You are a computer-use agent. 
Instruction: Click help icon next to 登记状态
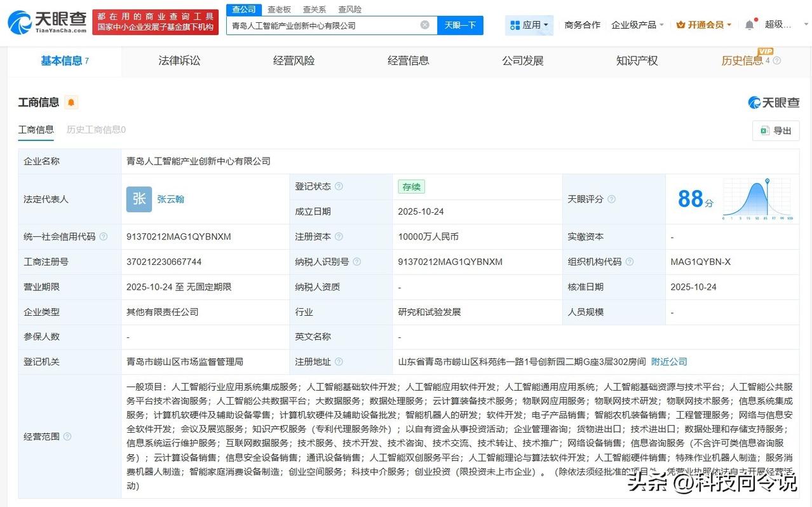tap(339, 186)
